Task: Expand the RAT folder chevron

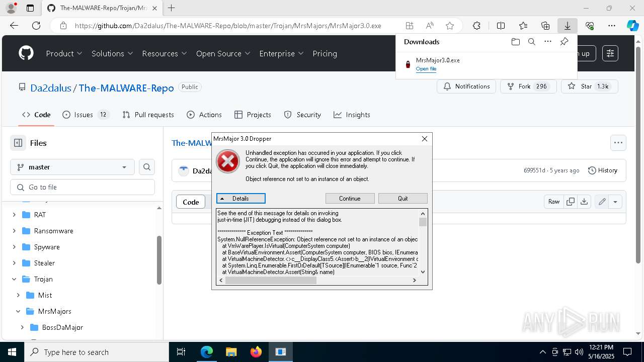Action: point(14,215)
